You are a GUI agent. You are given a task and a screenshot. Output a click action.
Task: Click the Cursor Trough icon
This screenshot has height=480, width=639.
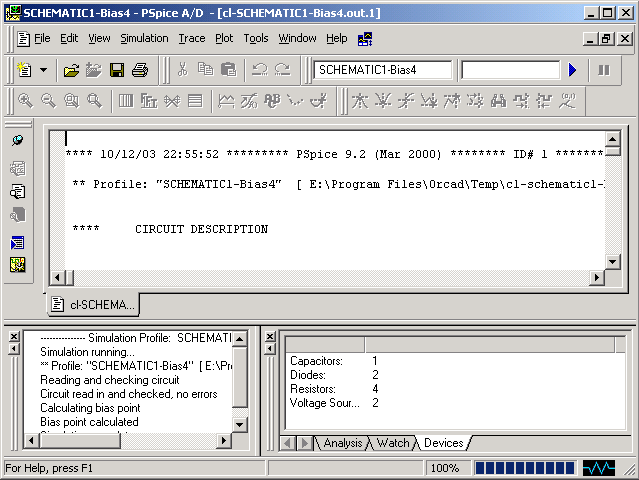pos(383,101)
